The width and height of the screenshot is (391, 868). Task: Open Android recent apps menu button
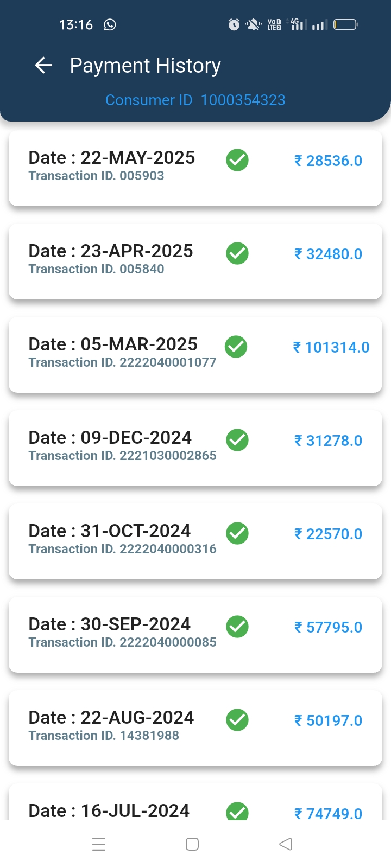point(99,844)
